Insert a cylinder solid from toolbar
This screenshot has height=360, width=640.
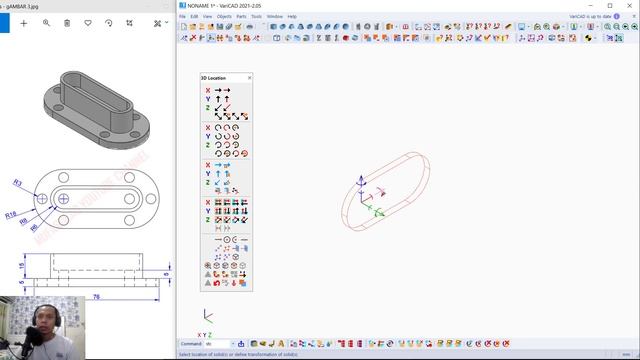282,27
